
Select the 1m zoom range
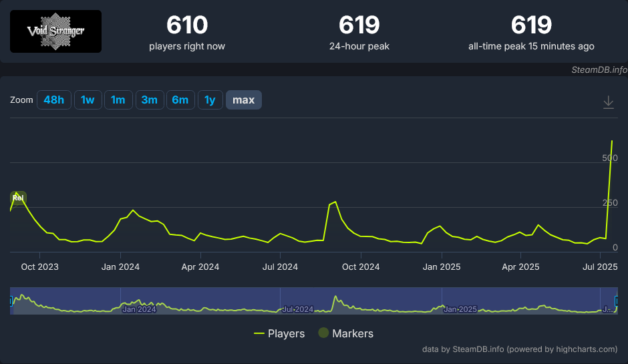118,100
